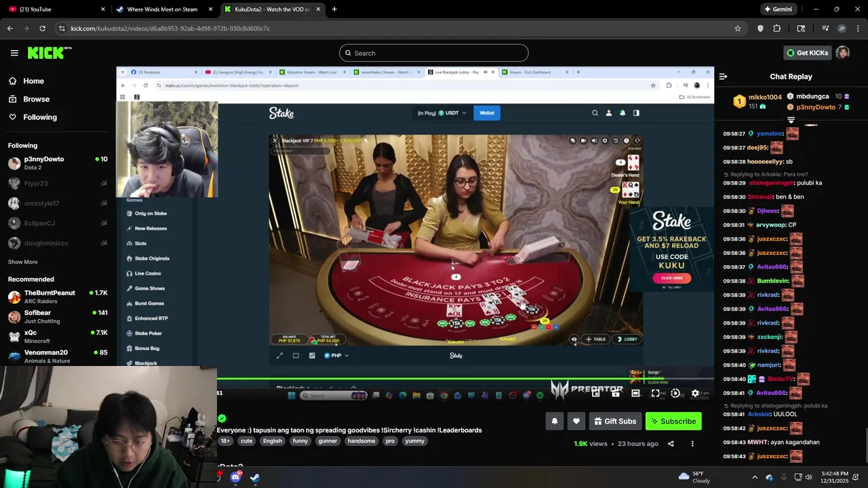Switch the player to theater mode
The height and width of the screenshot is (488, 868).
pos(635,393)
